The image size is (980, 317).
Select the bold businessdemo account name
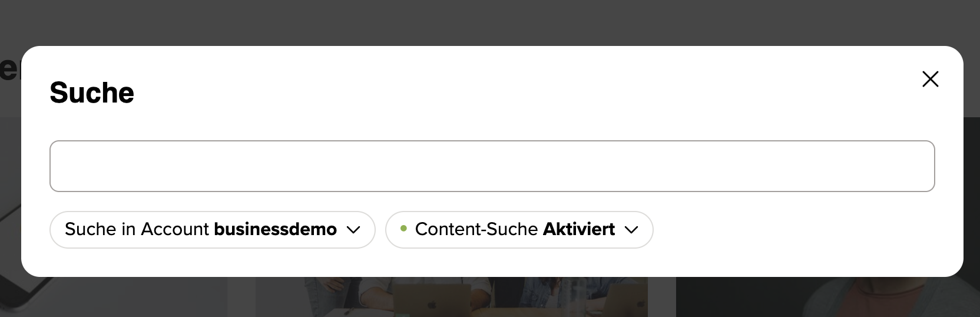275,229
